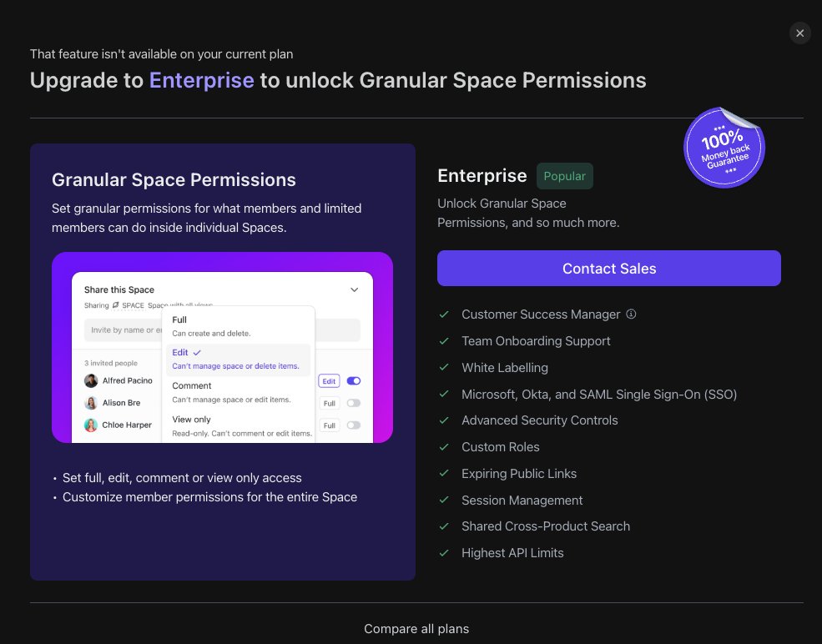822x644 pixels.
Task: Click the Microsoft, Okta, and SAML SSO text
Action: click(x=599, y=394)
